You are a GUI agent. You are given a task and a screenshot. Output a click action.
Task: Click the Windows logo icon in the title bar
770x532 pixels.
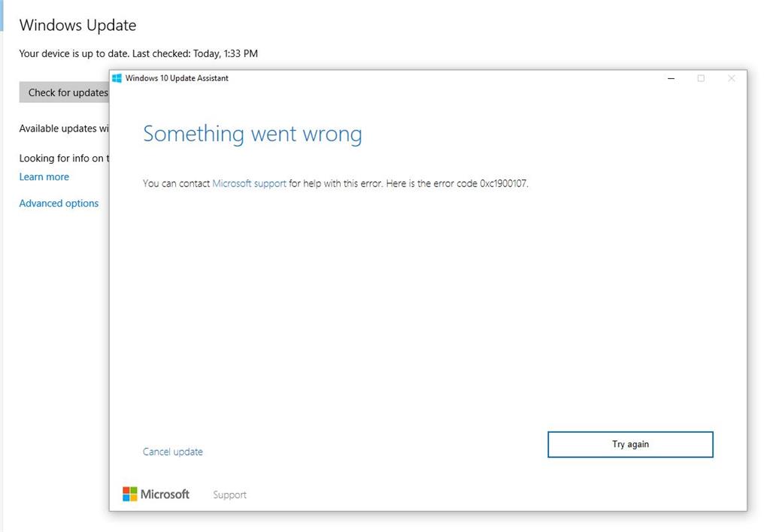pos(117,78)
